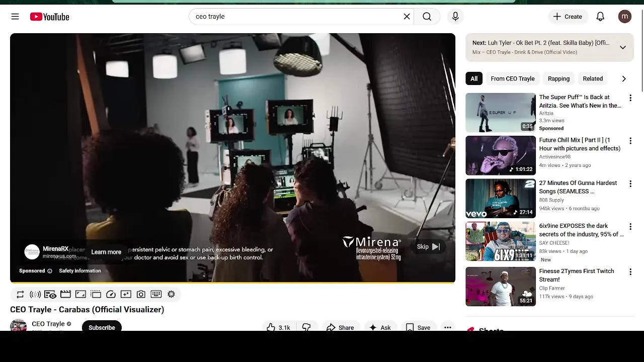Screen dimensions: 644x362
Task: Open the extension settings gear
Action: click(x=171, y=294)
